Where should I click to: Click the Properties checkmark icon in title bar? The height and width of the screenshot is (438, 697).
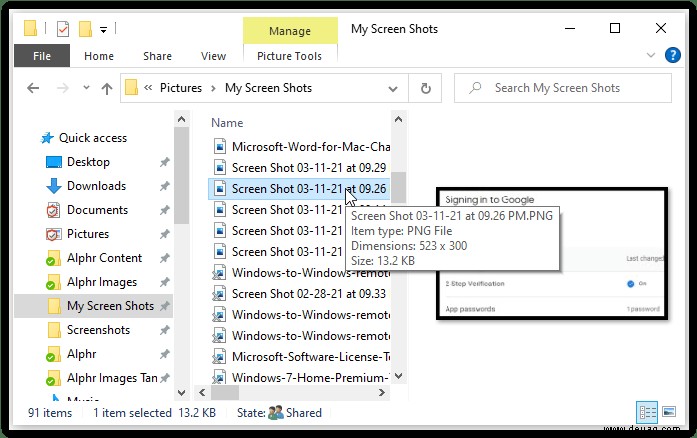click(63, 29)
